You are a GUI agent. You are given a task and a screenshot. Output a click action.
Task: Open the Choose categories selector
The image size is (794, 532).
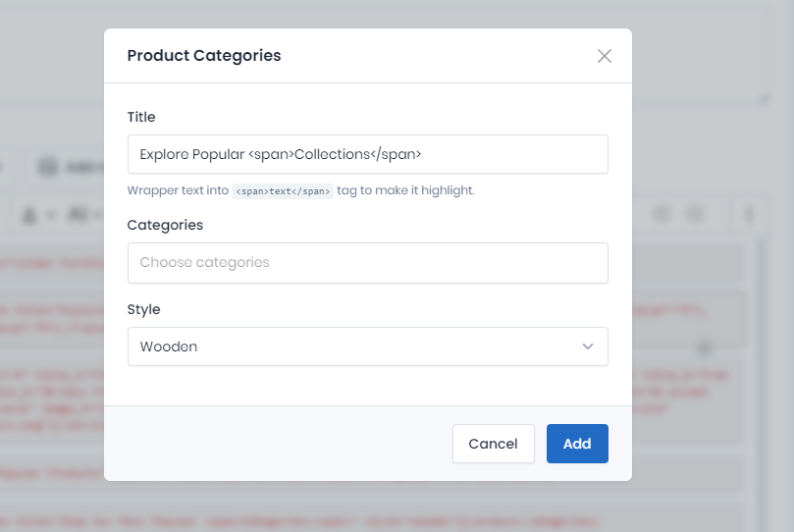[x=367, y=263]
